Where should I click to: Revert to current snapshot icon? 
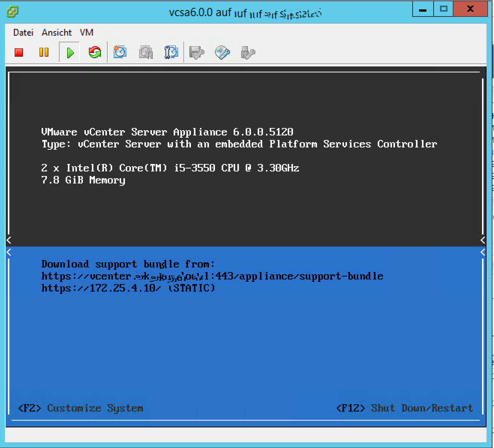coord(146,52)
